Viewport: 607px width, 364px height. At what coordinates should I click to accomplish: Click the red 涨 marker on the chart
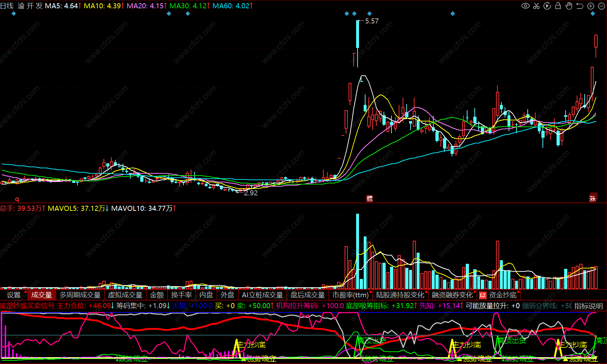click(x=593, y=198)
